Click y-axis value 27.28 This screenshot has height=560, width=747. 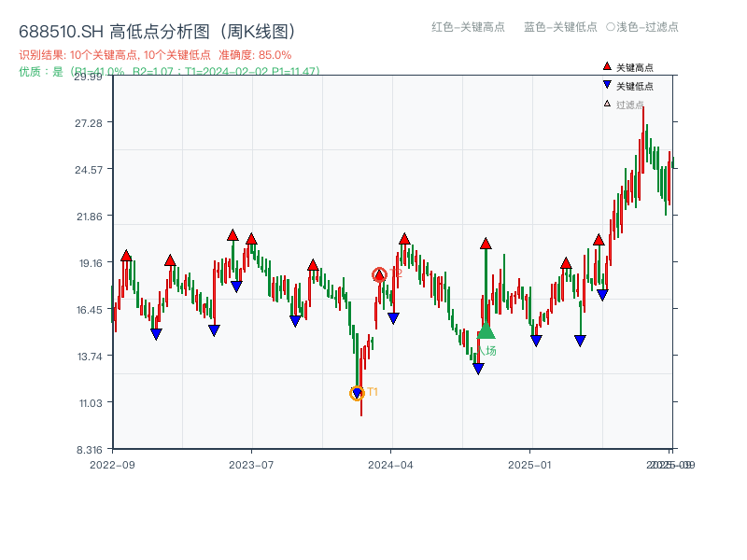89,123
